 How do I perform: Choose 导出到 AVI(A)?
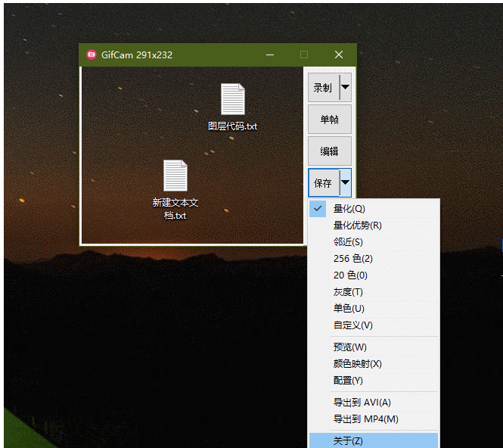pos(374,403)
